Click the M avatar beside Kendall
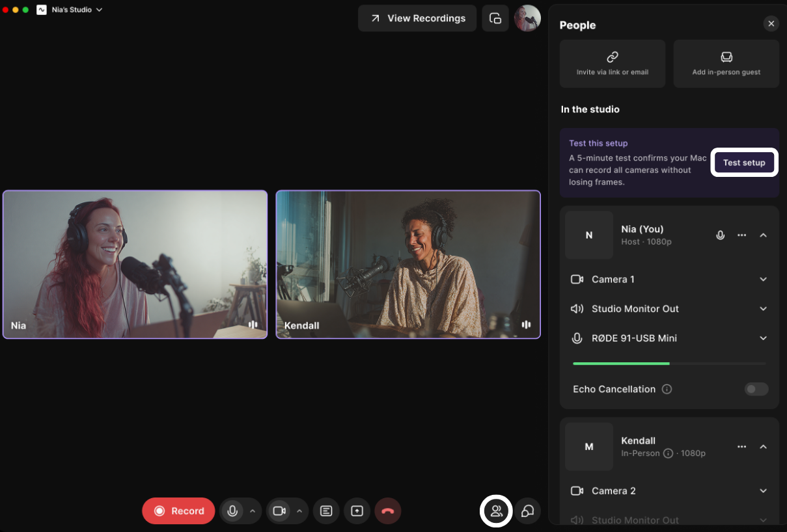 (589, 447)
